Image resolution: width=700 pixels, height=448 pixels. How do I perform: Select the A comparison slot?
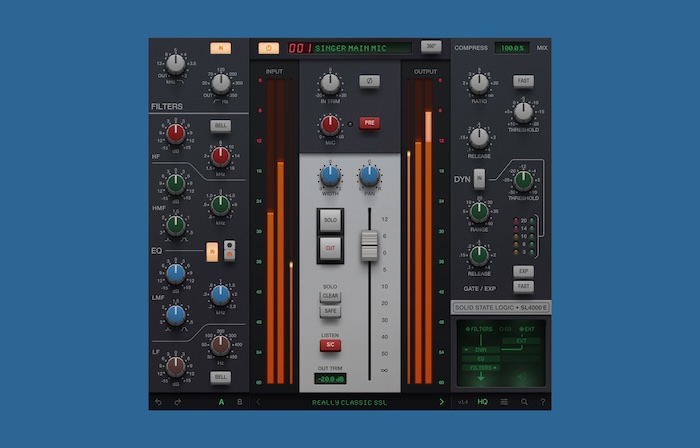click(221, 402)
